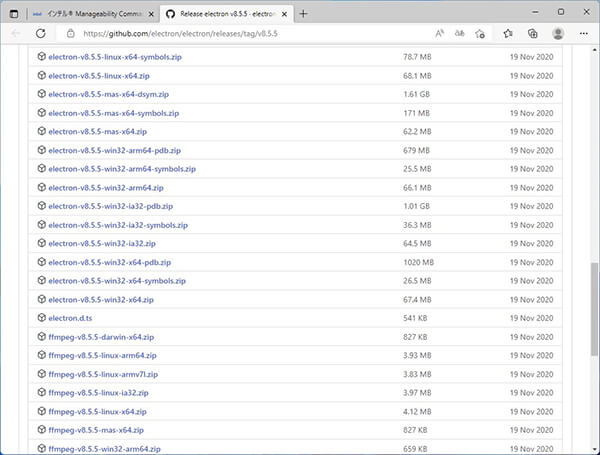Select the Release electron v8.5.5 tab
Image resolution: width=600 pixels, height=455 pixels.
tap(227, 14)
